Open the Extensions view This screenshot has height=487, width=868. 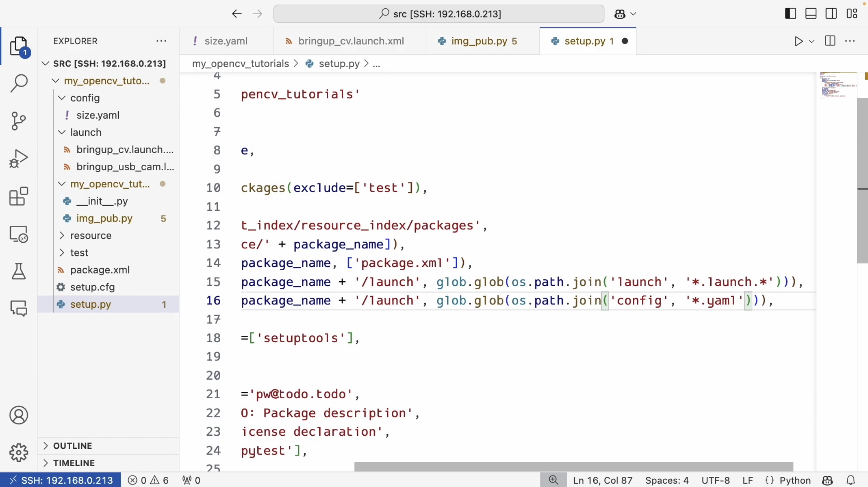[19, 196]
